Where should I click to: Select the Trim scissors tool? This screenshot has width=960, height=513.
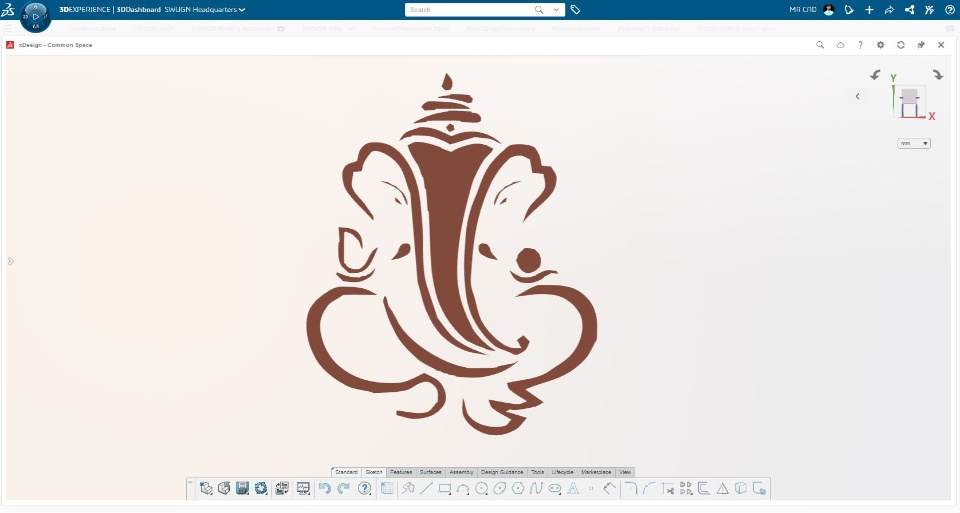(668, 488)
